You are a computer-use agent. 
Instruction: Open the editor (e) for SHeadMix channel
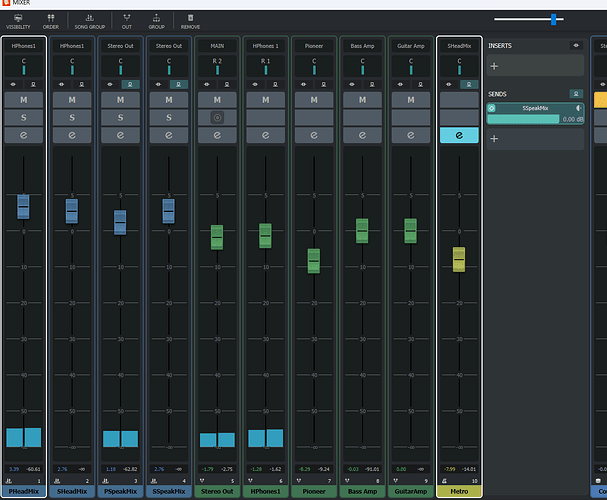(x=72, y=135)
